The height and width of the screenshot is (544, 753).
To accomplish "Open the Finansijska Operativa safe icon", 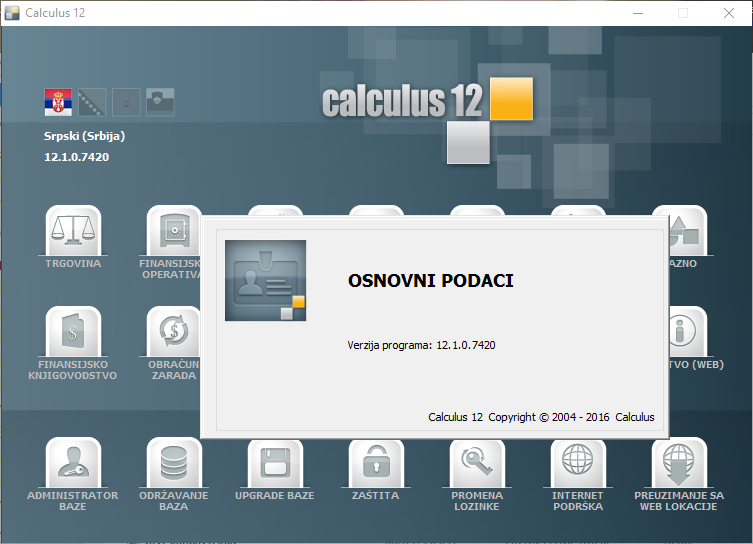I will [x=173, y=231].
